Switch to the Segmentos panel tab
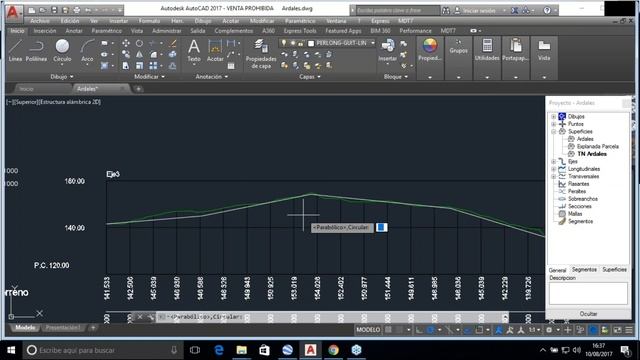Viewport: 640px width, 360px height. pyautogui.click(x=584, y=270)
